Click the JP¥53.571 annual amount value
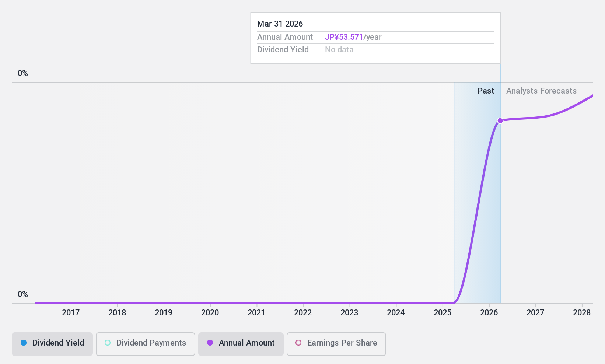Viewport: 605px width, 364px height. click(344, 37)
